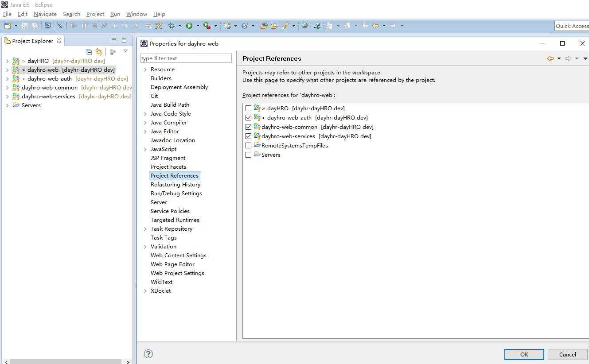This screenshot has height=364, width=589.
Task: Click the Help question mark icon
Action: (148, 353)
